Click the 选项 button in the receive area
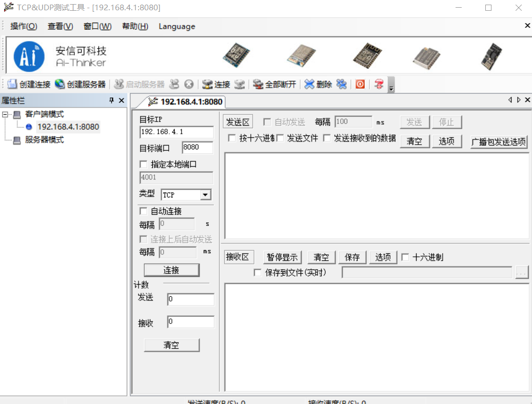This screenshot has width=532, height=404. [383, 257]
